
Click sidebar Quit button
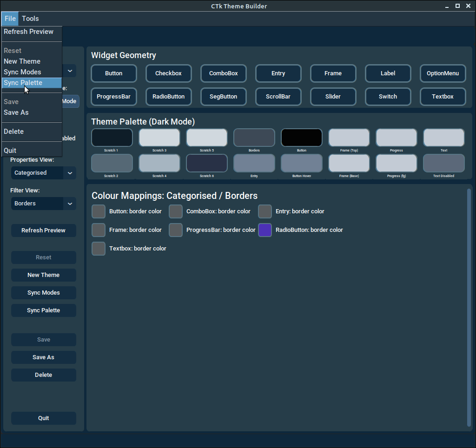pyautogui.click(x=43, y=418)
